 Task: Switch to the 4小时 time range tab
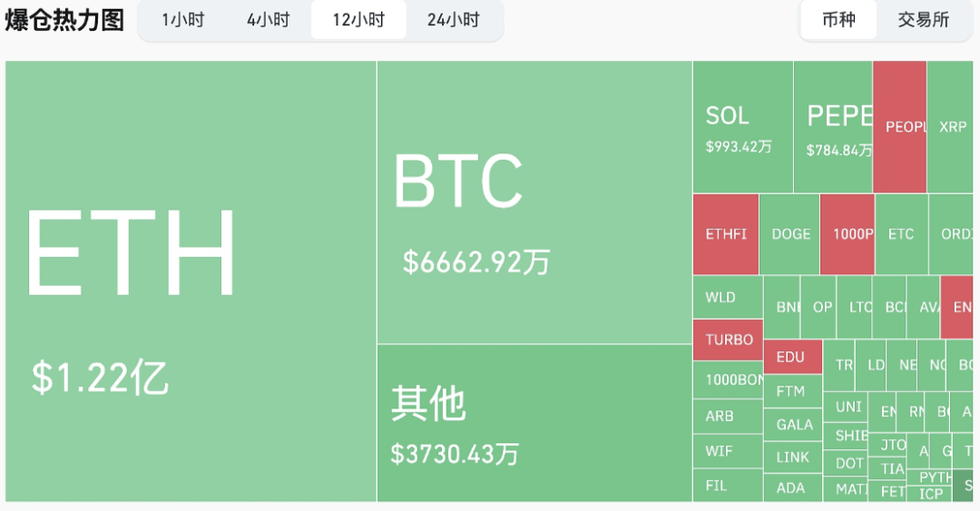[268, 20]
